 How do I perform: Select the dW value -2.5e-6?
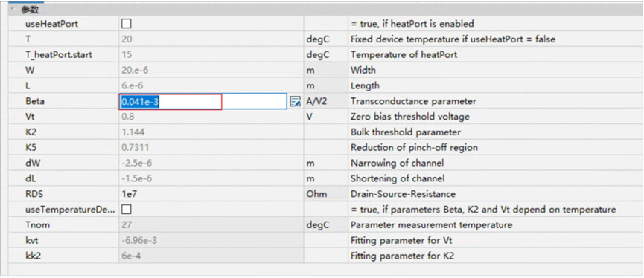tap(137, 164)
